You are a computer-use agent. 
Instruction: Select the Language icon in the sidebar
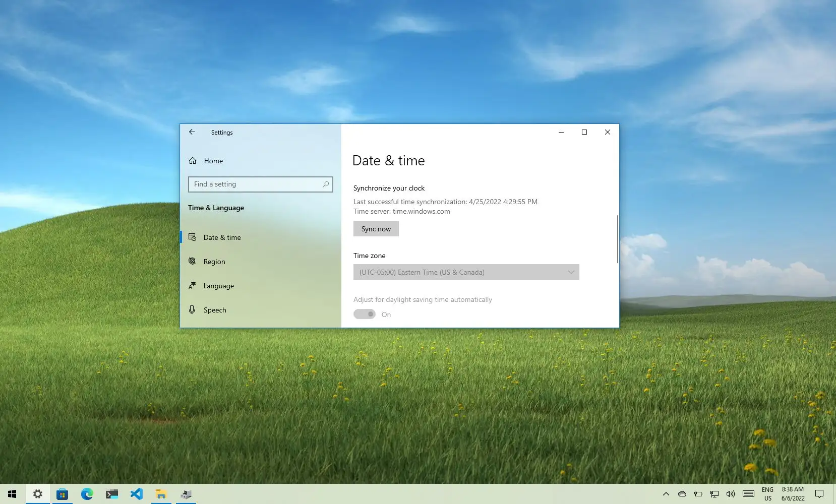tap(193, 285)
